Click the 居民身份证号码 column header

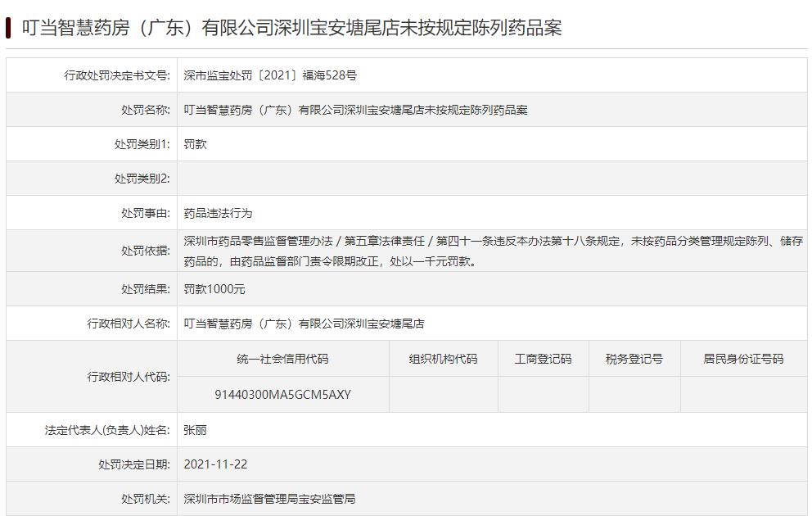tap(743, 359)
